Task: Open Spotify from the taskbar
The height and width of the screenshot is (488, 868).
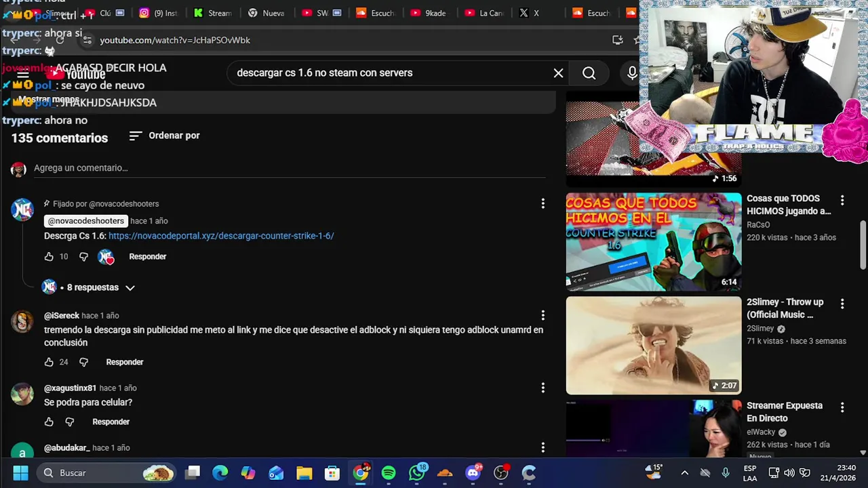Action: coord(389,472)
